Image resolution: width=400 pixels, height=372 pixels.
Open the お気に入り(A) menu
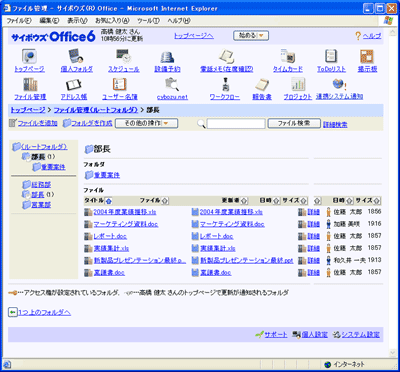pyautogui.click(x=112, y=21)
